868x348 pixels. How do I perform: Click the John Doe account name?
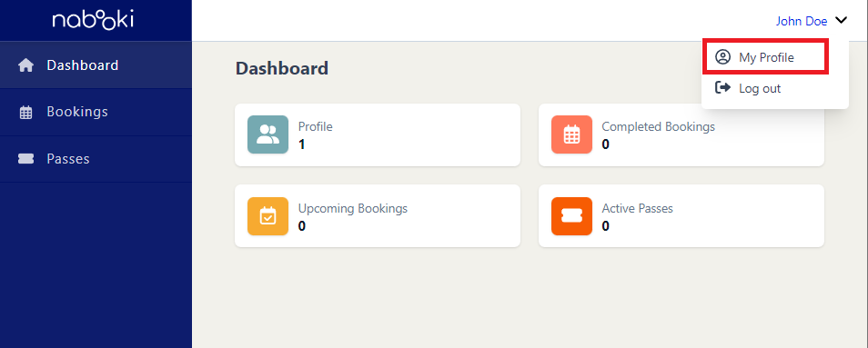pos(801,21)
